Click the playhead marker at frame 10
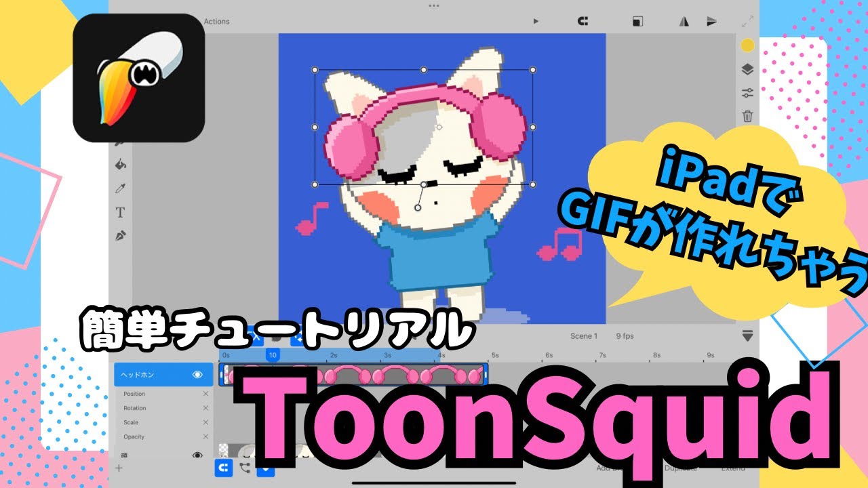Viewport: 868px width, 488px height. tap(272, 354)
